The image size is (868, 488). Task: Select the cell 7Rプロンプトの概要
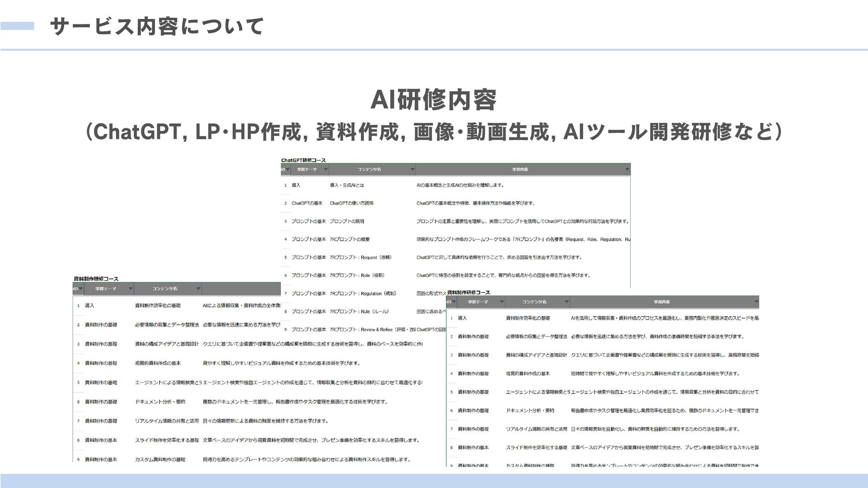point(350,239)
